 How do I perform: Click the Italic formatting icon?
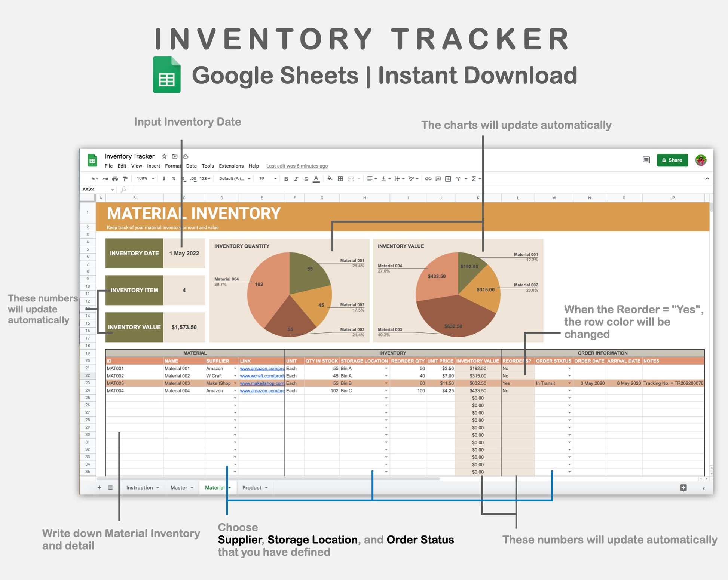[x=296, y=179]
